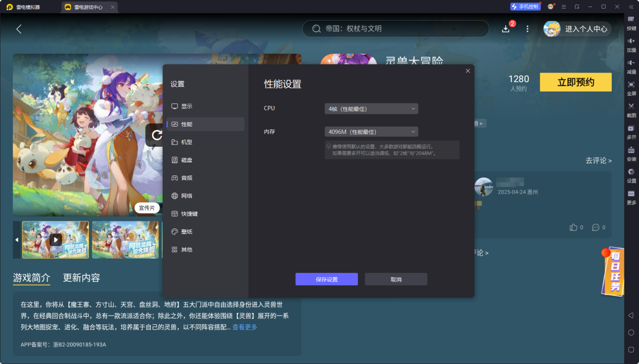Open the 按键 keyboard mapping tool

[x=631, y=22]
